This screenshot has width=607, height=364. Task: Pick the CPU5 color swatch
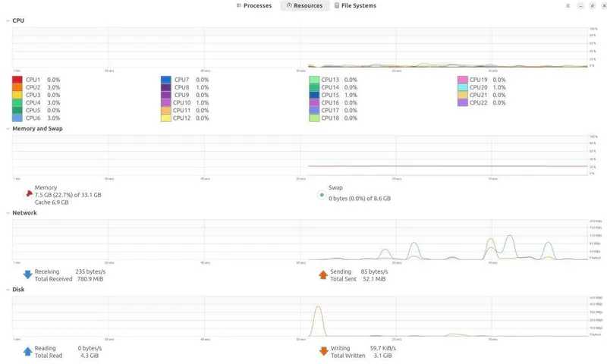pyautogui.click(x=17, y=111)
